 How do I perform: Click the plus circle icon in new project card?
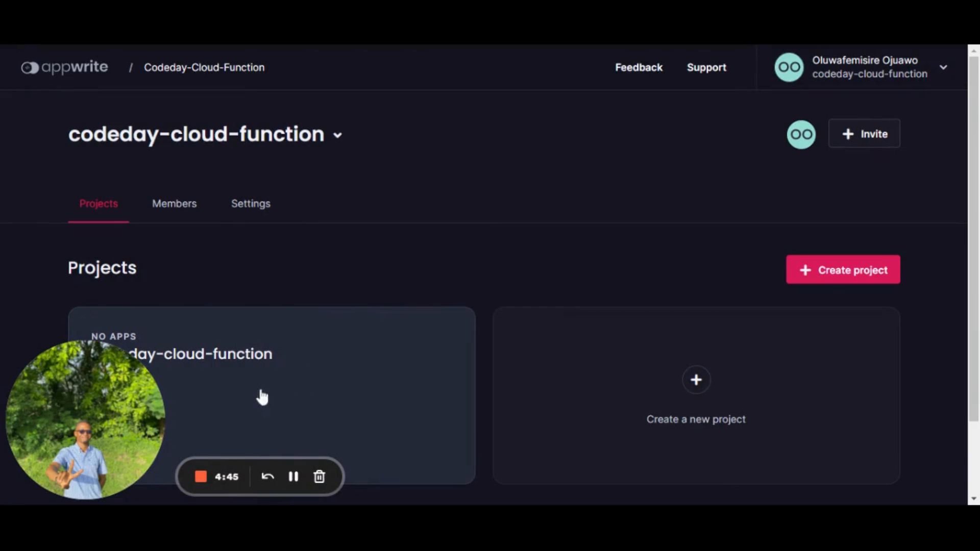coord(696,380)
